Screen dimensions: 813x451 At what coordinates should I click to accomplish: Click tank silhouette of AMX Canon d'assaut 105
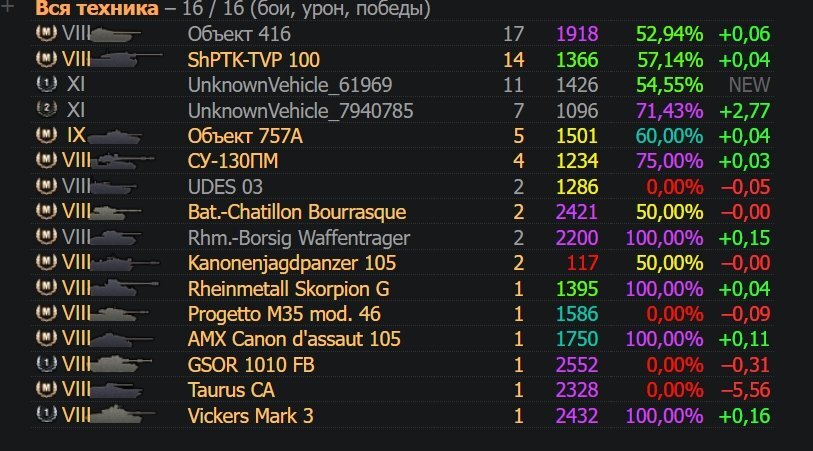(122, 340)
